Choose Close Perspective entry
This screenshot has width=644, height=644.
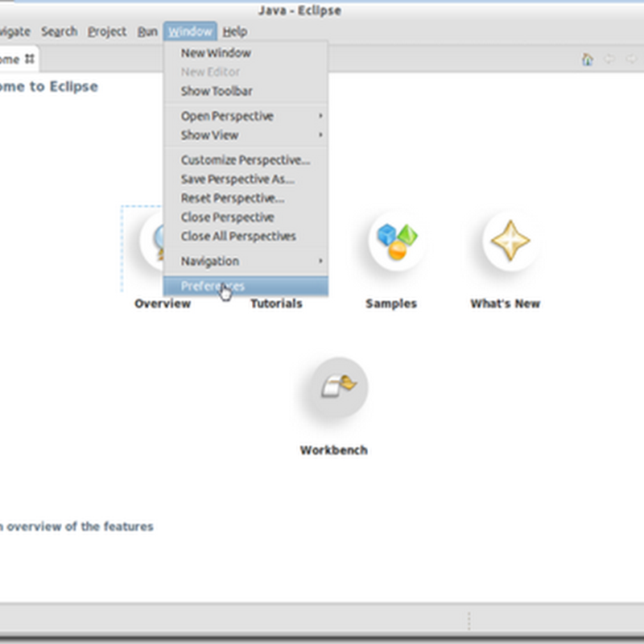click(x=246, y=217)
